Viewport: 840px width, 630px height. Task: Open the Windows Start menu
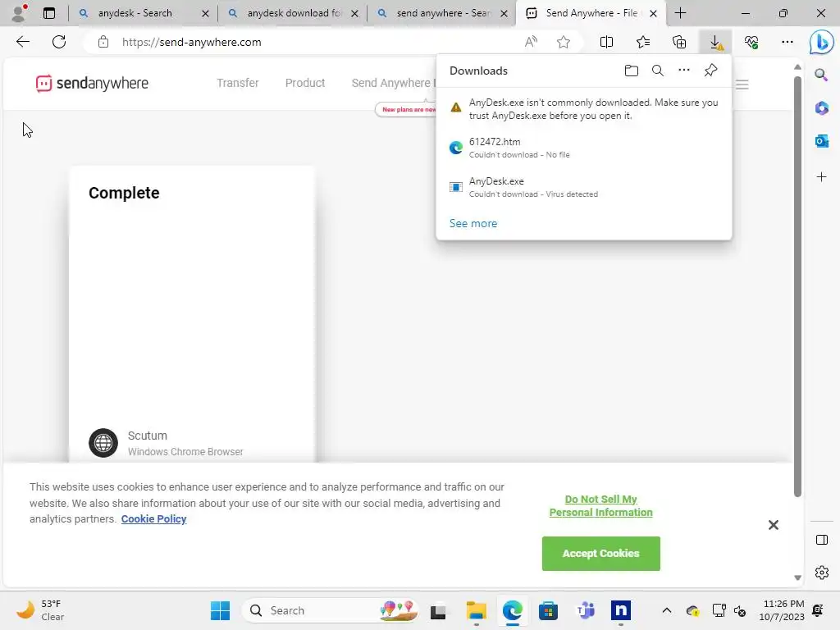(220, 610)
